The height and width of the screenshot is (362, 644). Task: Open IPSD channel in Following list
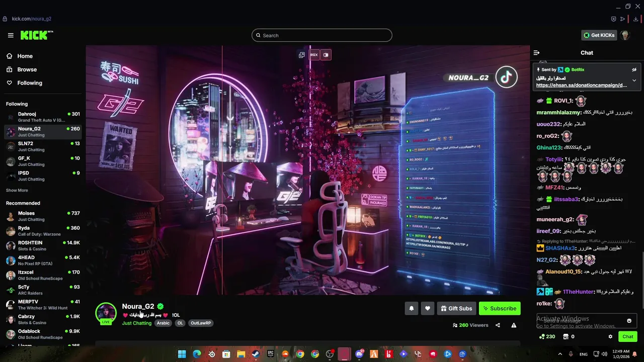42,175
